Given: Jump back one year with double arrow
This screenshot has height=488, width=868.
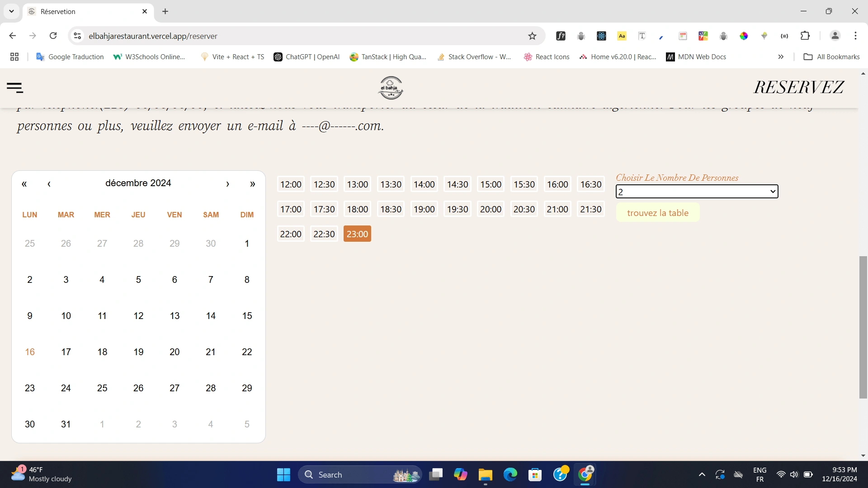Looking at the screenshot, I should tap(24, 184).
